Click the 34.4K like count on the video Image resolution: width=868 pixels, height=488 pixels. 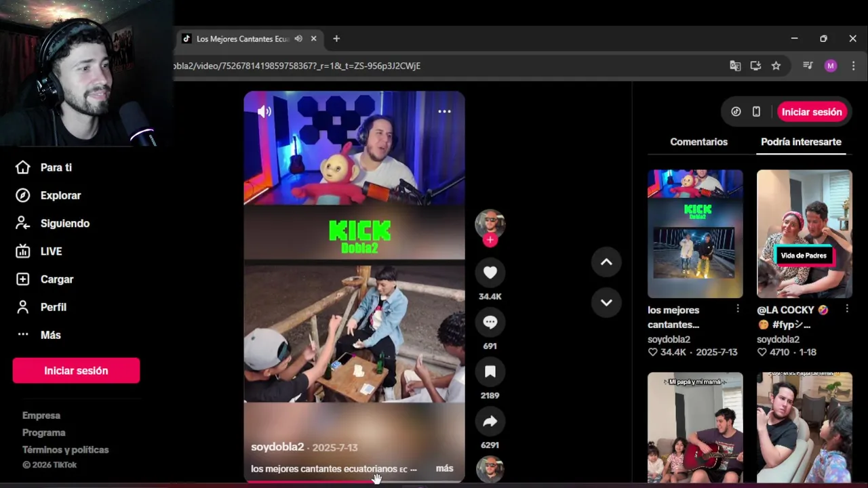click(490, 297)
